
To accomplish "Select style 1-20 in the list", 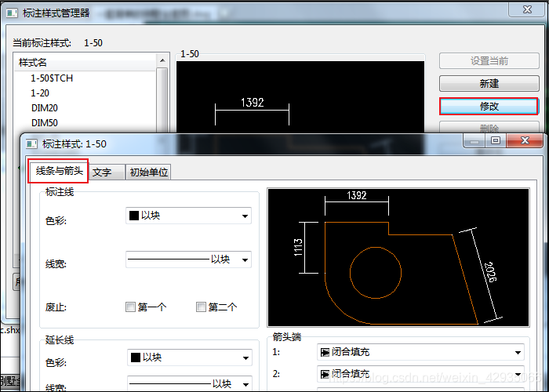I will (40, 93).
